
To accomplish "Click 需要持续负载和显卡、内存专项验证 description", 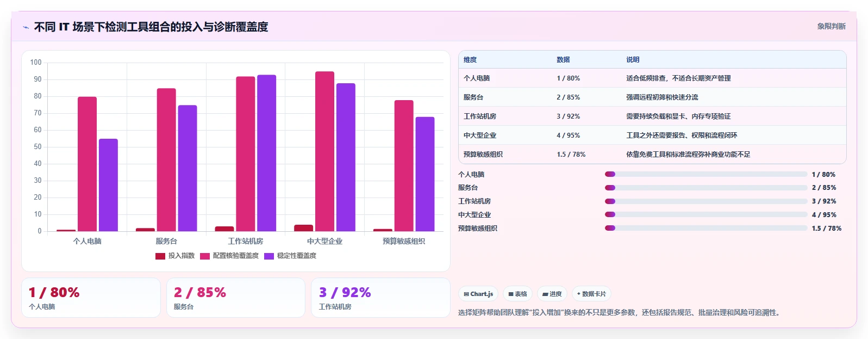I will click(678, 116).
